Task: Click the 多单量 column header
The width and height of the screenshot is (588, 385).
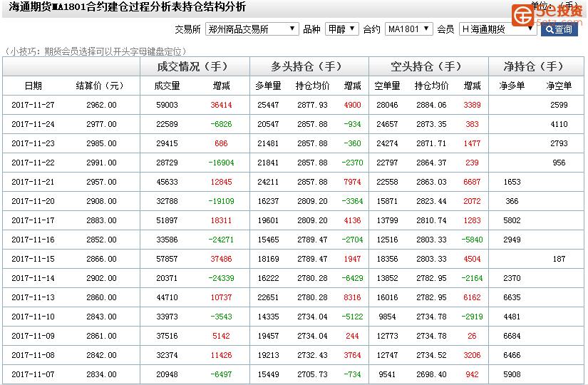Action: tap(268, 86)
